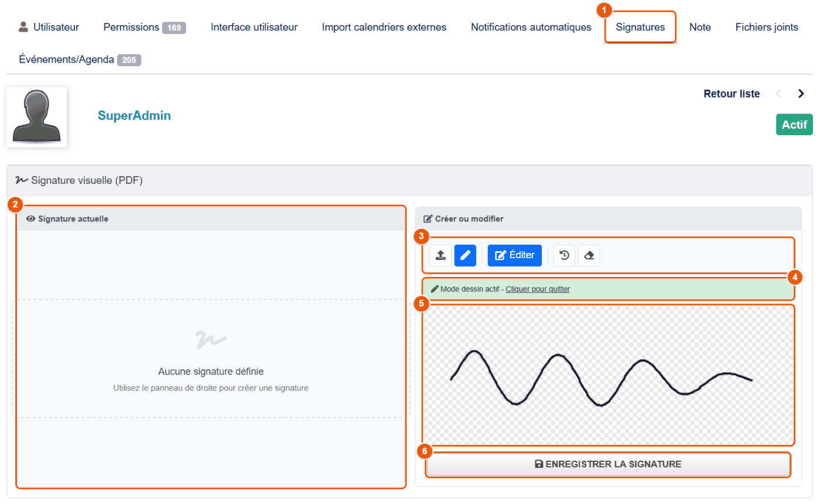The image size is (820, 504).
Task: Open the Note tab
Action: click(x=700, y=27)
